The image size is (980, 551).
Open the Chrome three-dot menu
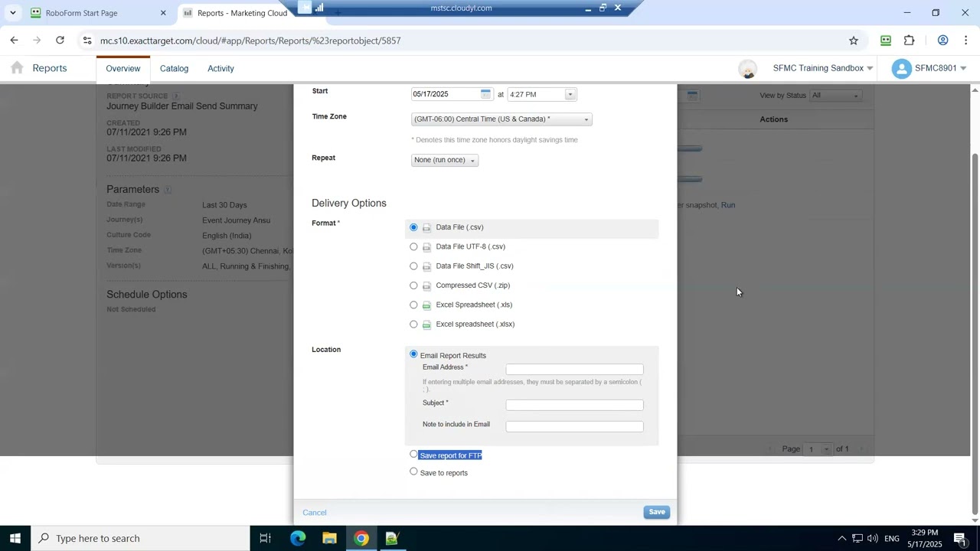pyautogui.click(x=966, y=41)
